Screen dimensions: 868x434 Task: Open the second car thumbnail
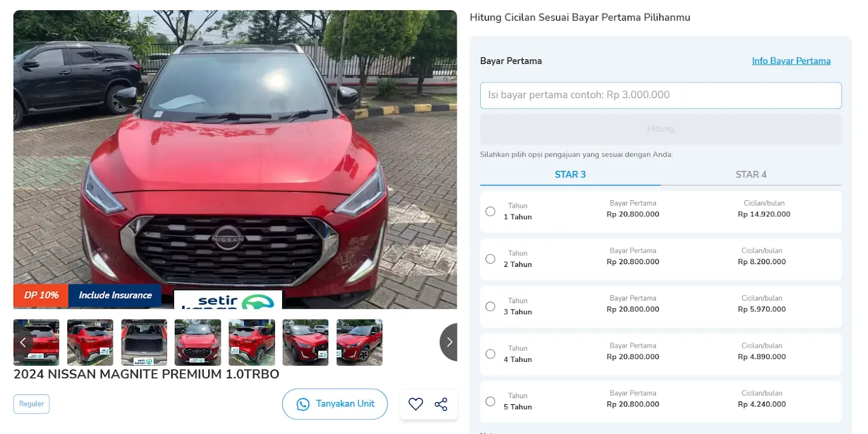point(90,342)
